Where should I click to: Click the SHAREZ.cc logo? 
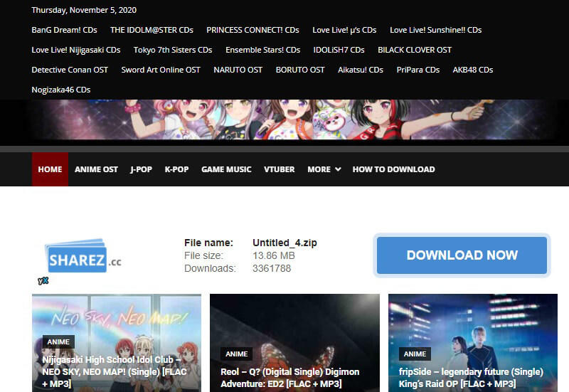(x=83, y=256)
